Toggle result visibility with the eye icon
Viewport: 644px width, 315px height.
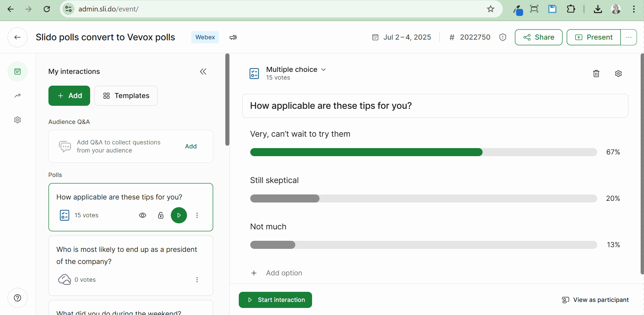point(143,215)
